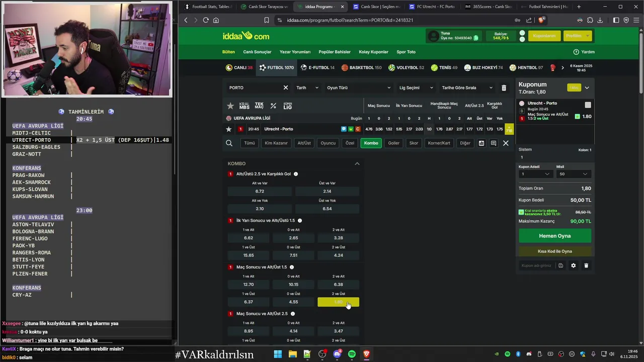
Task: Enable the Kral MBS filter
Action: click(x=244, y=106)
